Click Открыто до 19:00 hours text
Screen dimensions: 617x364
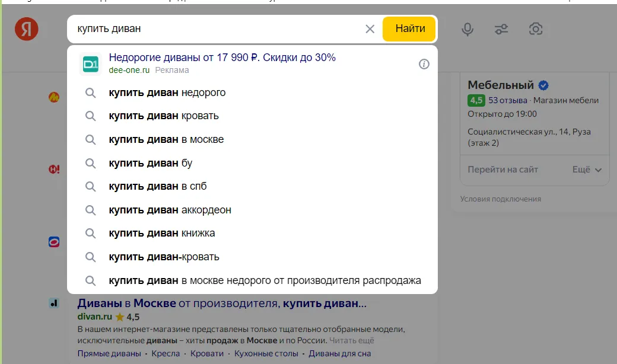[x=502, y=114]
